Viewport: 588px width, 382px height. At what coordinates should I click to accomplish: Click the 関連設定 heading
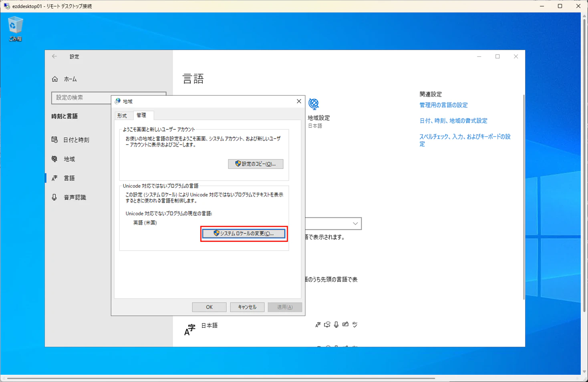pyautogui.click(x=431, y=94)
